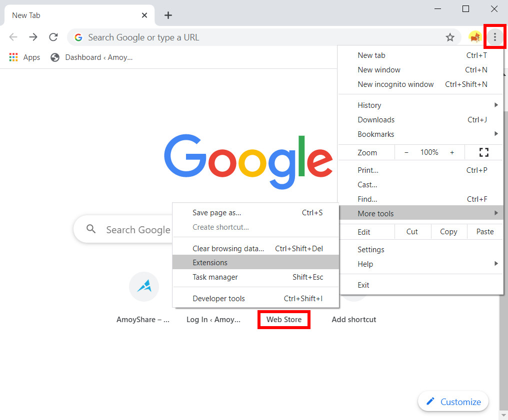
Task: Choose Find... from the menu
Action: click(x=421, y=199)
